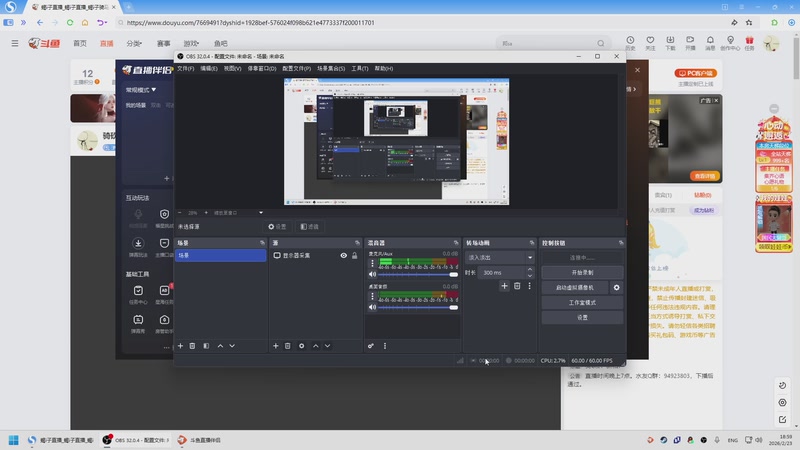
Task: Click 启动虚拟摄像机 virtual camera button
Action: coord(575,288)
